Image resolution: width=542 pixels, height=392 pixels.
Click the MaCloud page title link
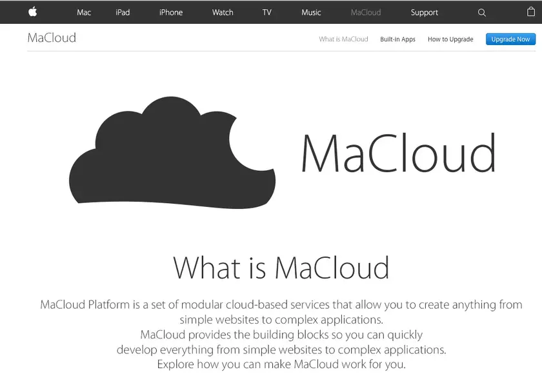click(51, 38)
